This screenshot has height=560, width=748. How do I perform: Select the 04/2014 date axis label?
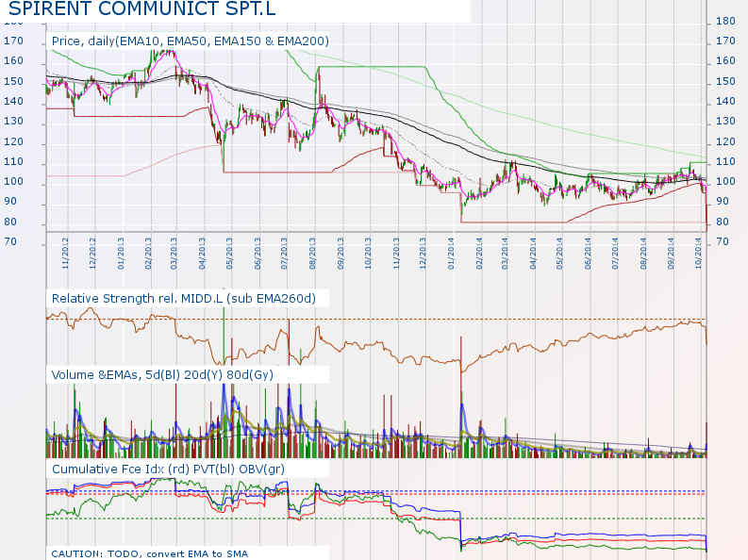[533, 253]
